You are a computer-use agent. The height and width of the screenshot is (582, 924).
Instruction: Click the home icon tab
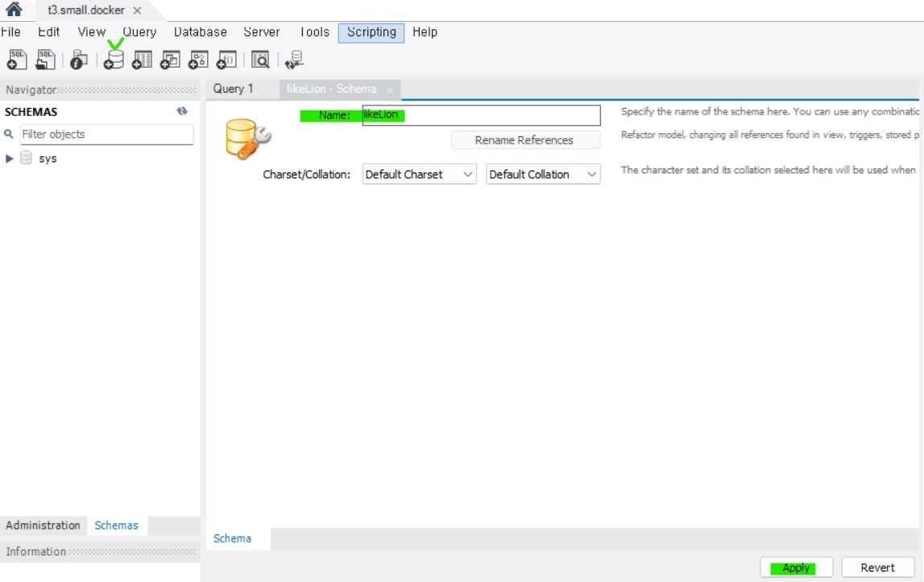pyautogui.click(x=14, y=9)
